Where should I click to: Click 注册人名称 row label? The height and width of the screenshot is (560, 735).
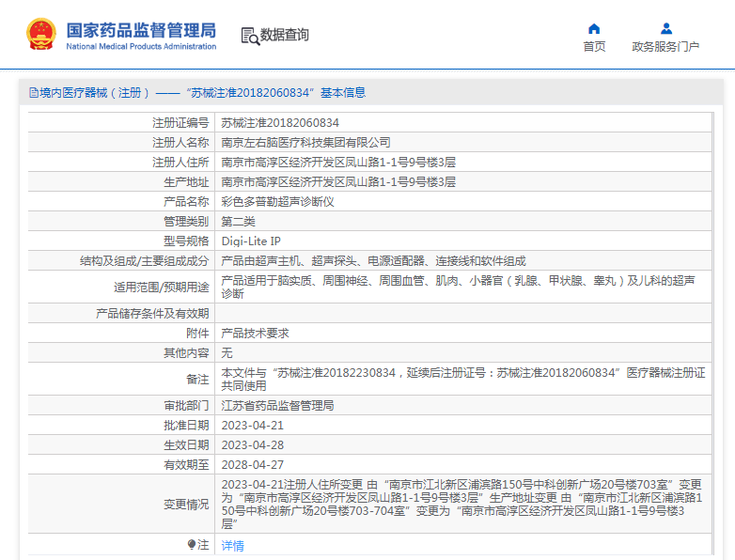tap(180, 143)
